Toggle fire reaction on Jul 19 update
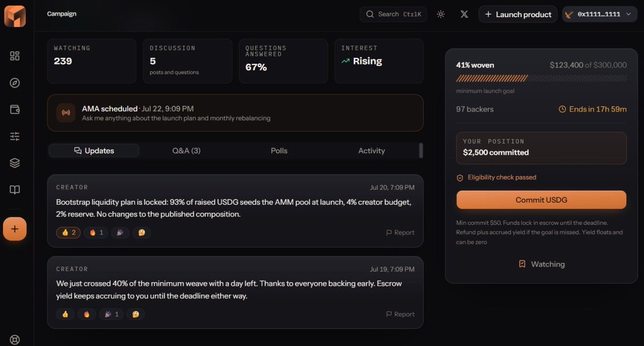Viewport: 644px width, 346px height. point(86,314)
